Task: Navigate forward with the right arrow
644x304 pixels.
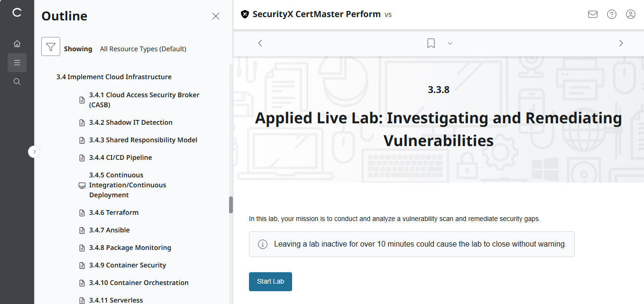Action: [621, 43]
